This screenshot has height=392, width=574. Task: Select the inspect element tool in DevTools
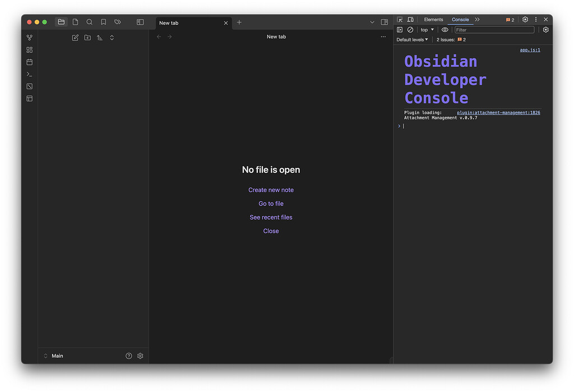[399, 19]
